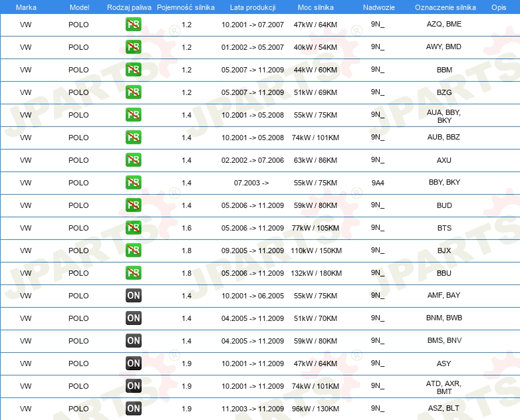Select the engine code ASY

[x=444, y=364]
